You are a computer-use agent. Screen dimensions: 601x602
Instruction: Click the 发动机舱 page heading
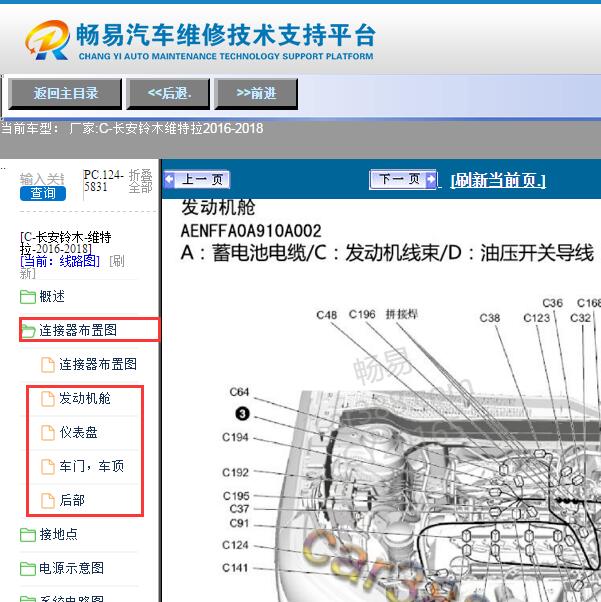pos(218,208)
